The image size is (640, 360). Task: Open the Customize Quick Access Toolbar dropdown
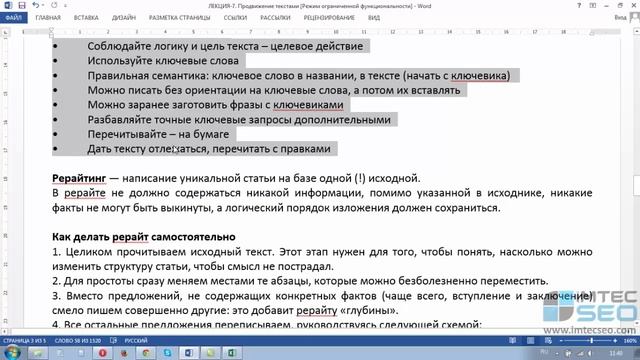tap(65, 6)
